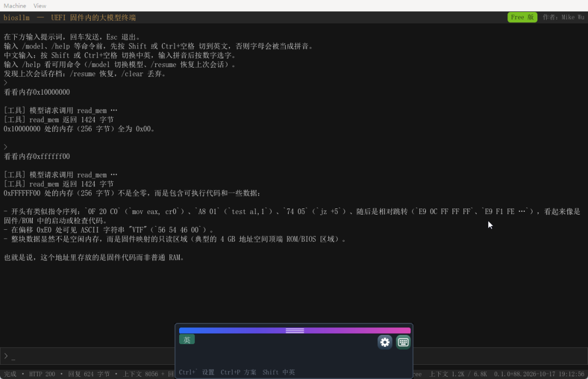This screenshot has height=379, width=588.
Task: Click the line '在下方输入提示词，回车发送，Esc 退出。'
Action: tap(72, 37)
